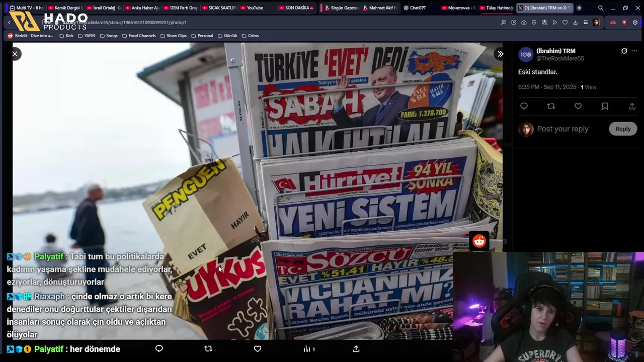
Task: Open the '1 View' count link
Action: pyautogui.click(x=589, y=87)
